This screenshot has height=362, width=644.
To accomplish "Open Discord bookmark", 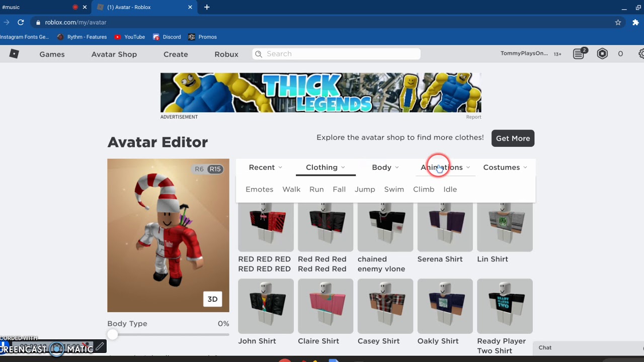I will tap(167, 37).
